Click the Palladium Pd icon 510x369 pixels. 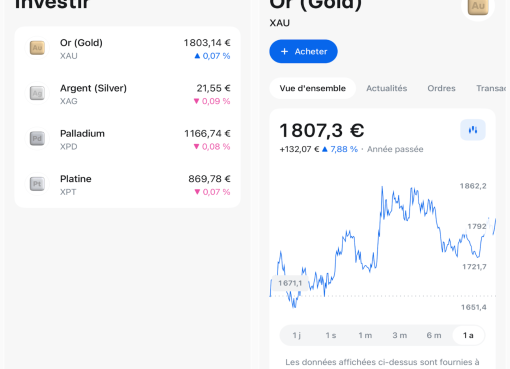[37, 138]
